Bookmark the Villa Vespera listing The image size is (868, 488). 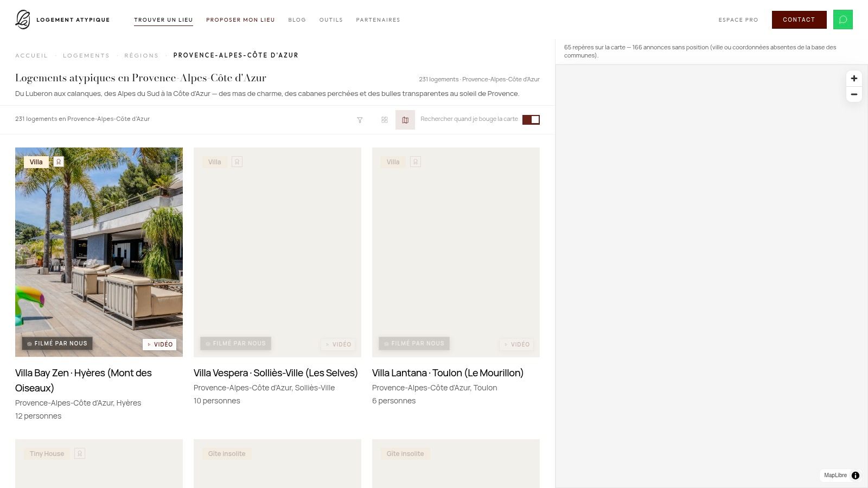[237, 162]
